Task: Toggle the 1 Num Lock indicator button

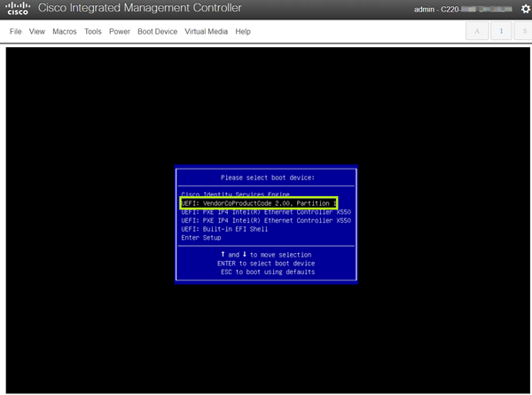Action: coord(501,31)
